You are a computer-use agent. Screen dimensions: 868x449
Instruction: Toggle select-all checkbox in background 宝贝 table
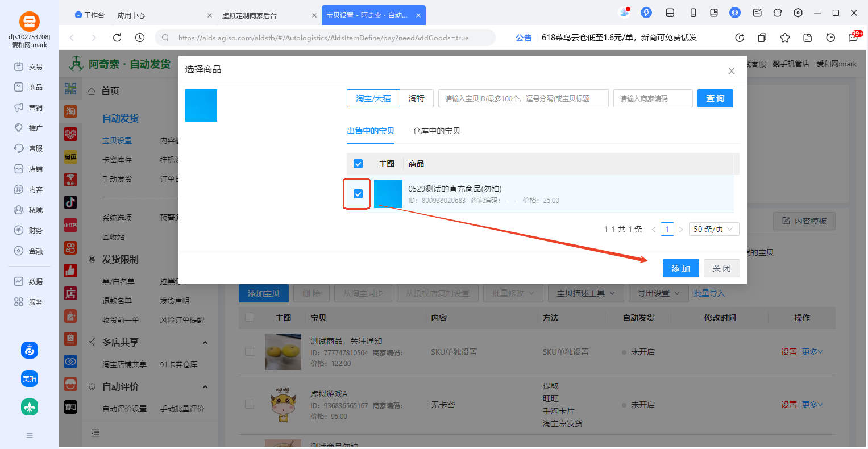point(250,317)
